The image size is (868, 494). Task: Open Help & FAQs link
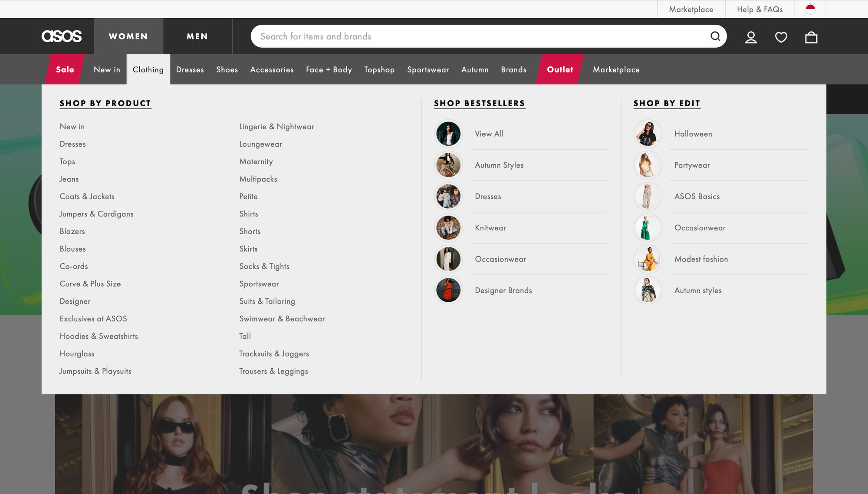coord(759,9)
